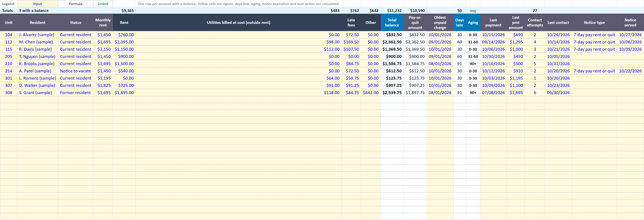Click the Utilities billed at cost header
The width and height of the screenshot is (644, 220).
point(239,22)
